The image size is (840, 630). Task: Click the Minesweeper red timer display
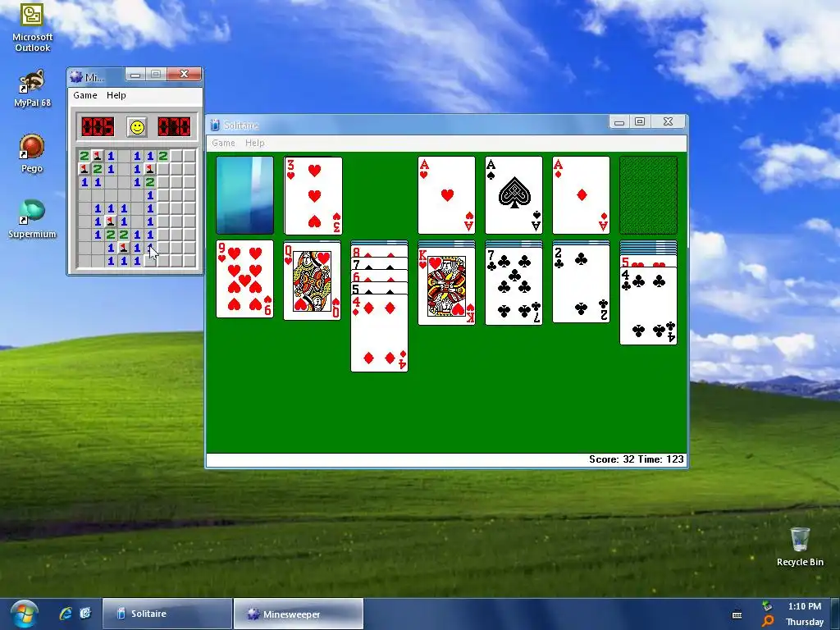(x=174, y=127)
